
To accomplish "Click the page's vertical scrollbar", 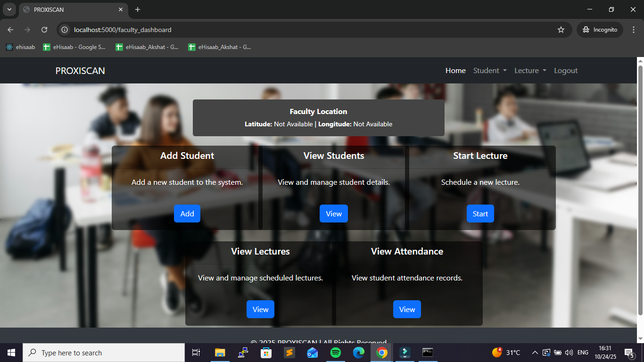I will click(x=640, y=189).
